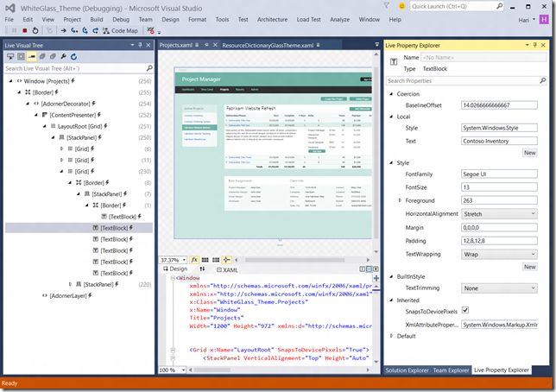556x392 pixels.
Task: Open the Load Test menu
Action: point(308,20)
